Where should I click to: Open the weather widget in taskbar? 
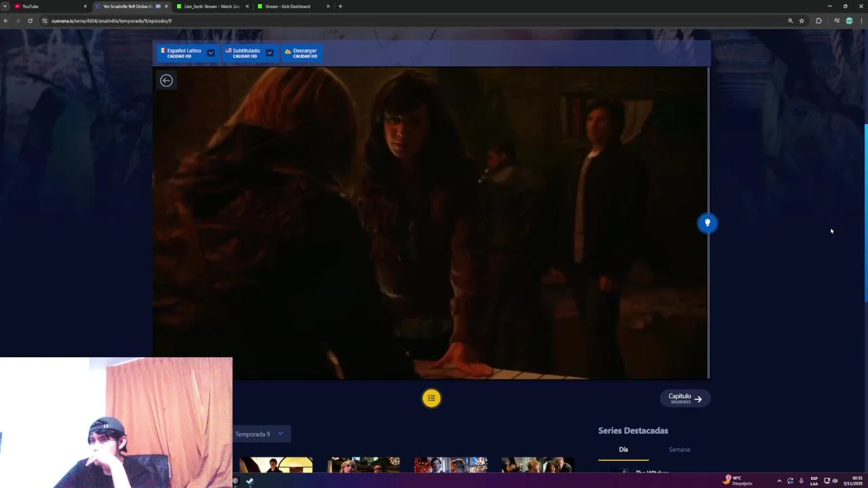[x=738, y=481]
